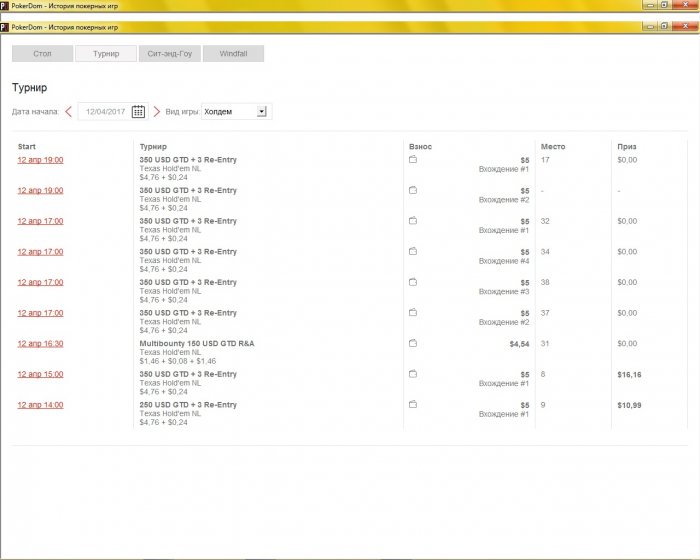Go to previous date with left arrow
Screen dimensions: 700x560
[x=68, y=112]
